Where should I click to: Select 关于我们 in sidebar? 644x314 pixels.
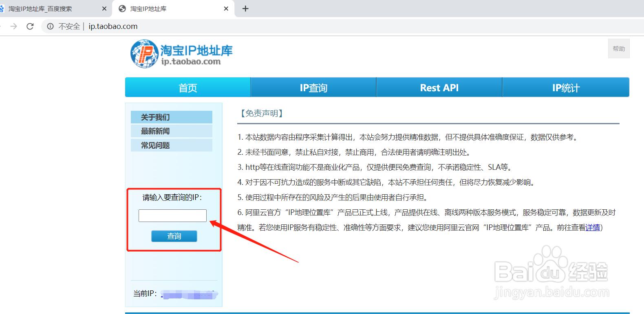click(172, 117)
